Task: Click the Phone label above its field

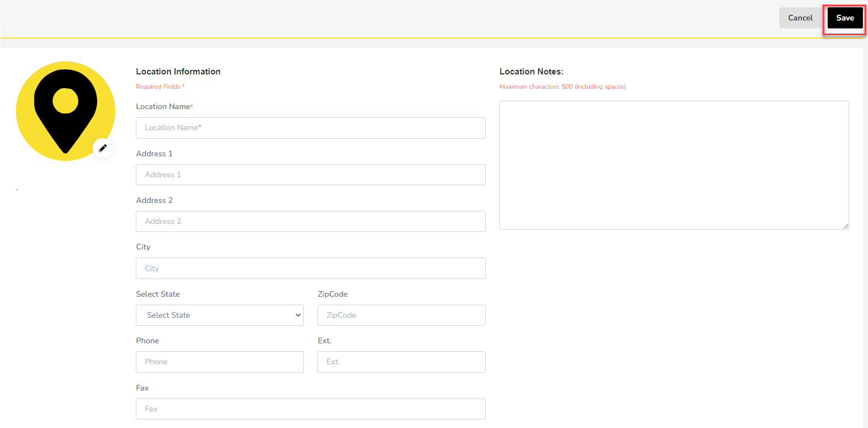Action: click(x=148, y=341)
